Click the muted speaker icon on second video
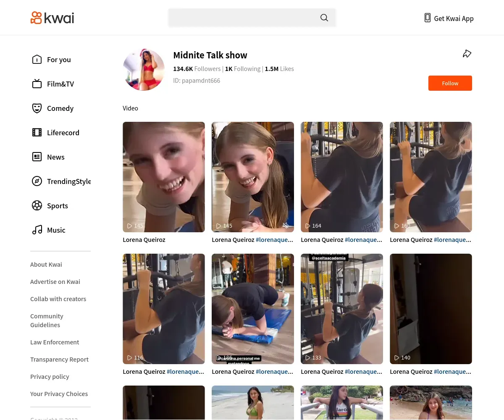 [x=286, y=226]
